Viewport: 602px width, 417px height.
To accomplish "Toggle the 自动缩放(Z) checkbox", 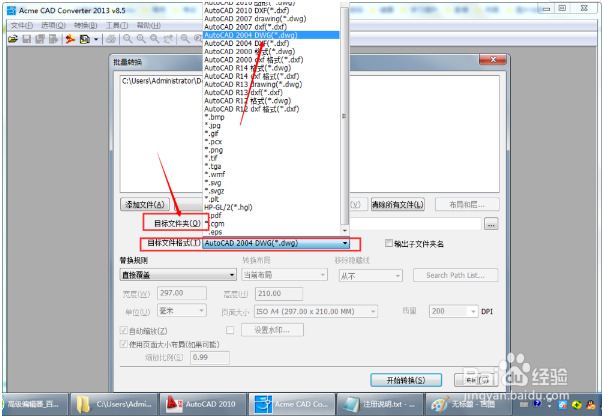I will pos(124,330).
